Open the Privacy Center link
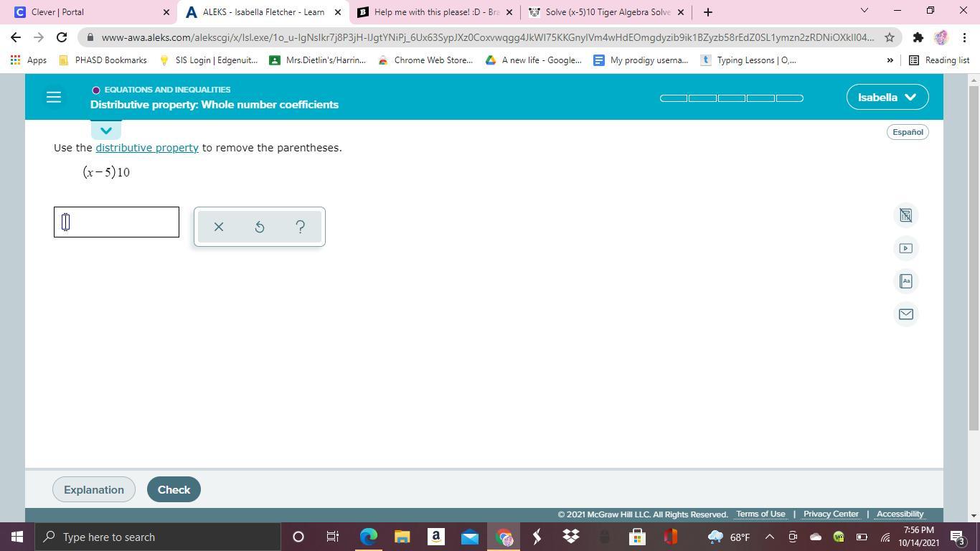 point(831,514)
